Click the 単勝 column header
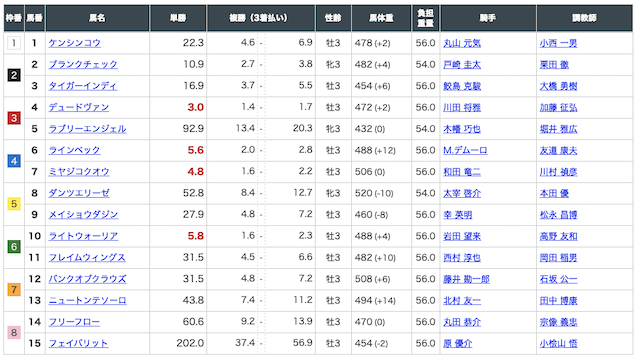Screen dimensions: 640x360 [x=178, y=18]
